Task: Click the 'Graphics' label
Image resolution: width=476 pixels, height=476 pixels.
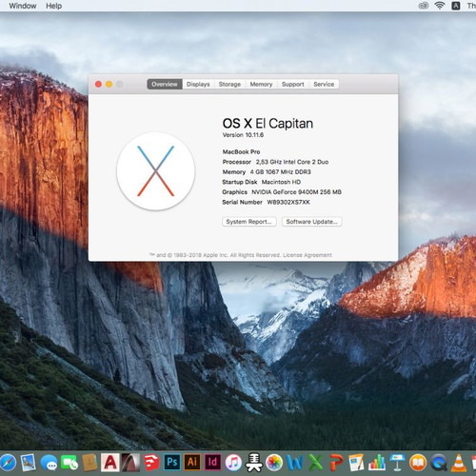Action: tap(234, 192)
